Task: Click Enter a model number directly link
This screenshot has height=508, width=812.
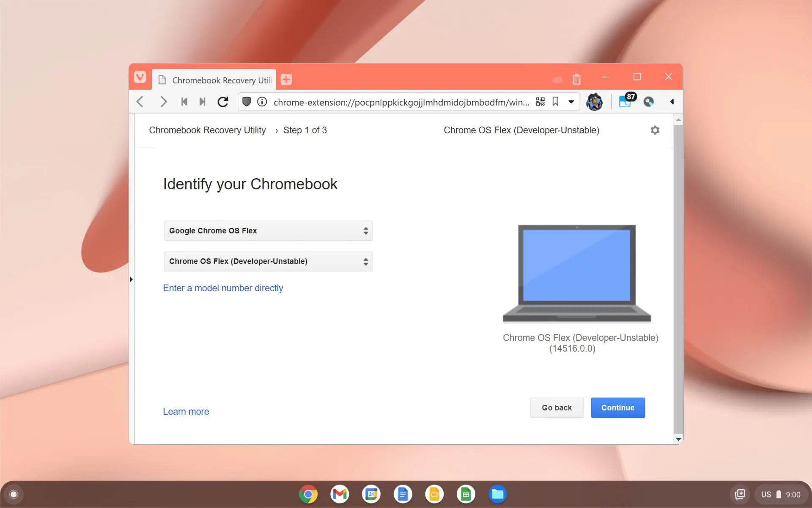Action: click(223, 288)
